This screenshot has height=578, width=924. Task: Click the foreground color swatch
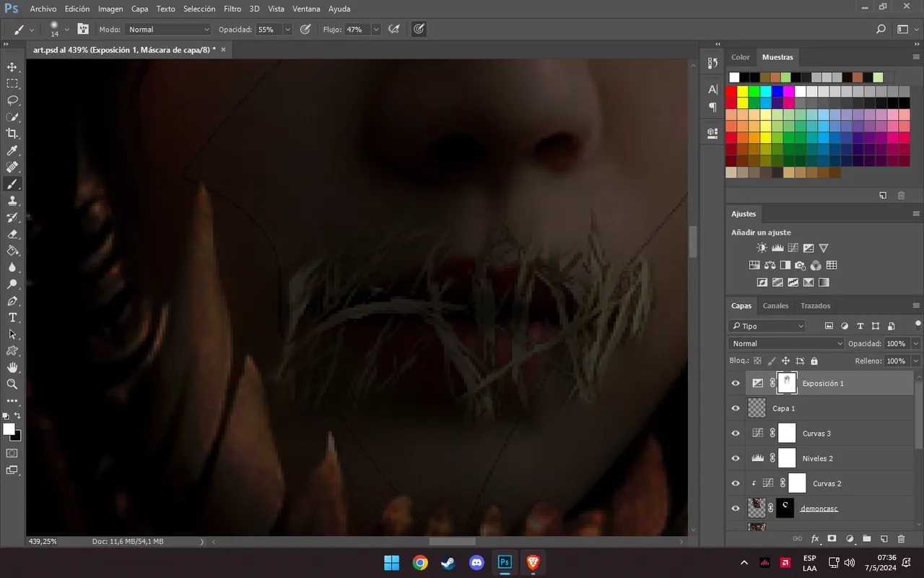pyautogui.click(x=9, y=429)
